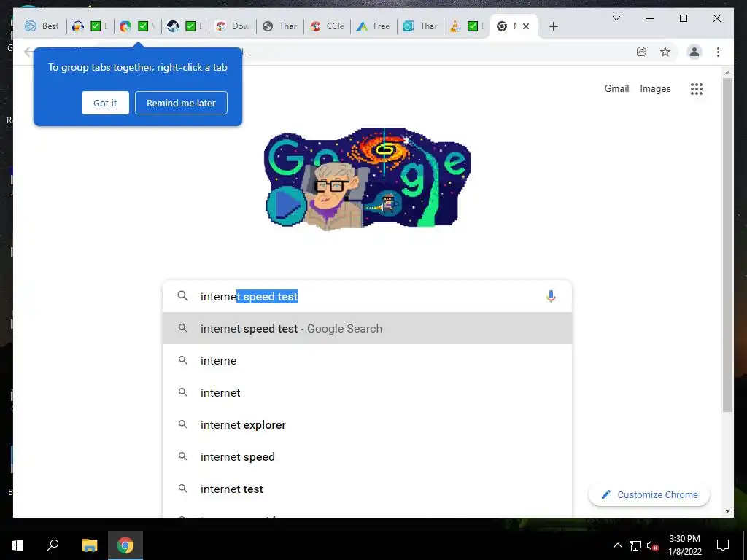Image resolution: width=747 pixels, height=560 pixels.
Task: Open File Explorer from taskbar
Action: coord(89,545)
